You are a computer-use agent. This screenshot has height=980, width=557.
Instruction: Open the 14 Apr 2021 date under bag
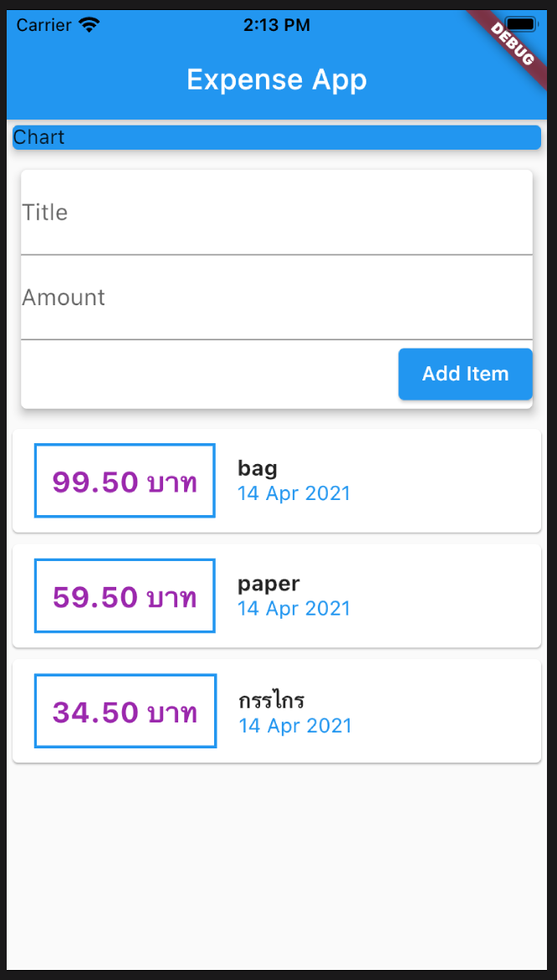pyautogui.click(x=294, y=493)
